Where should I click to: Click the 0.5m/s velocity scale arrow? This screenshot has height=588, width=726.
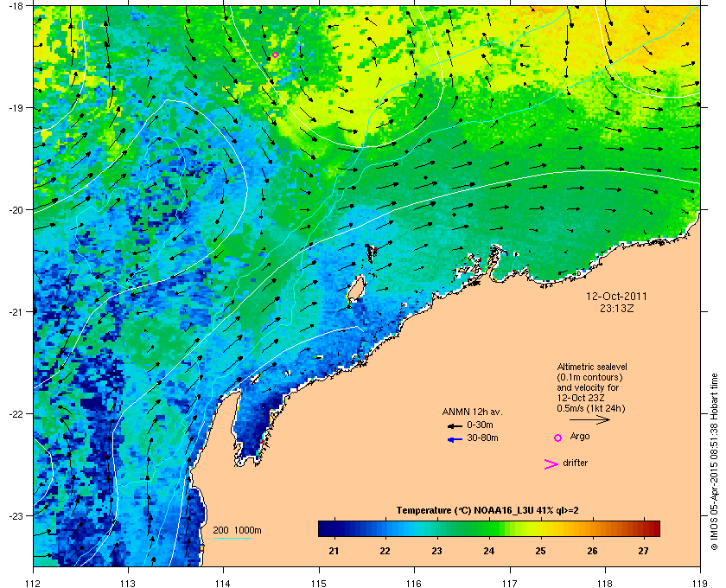tap(589, 420)
